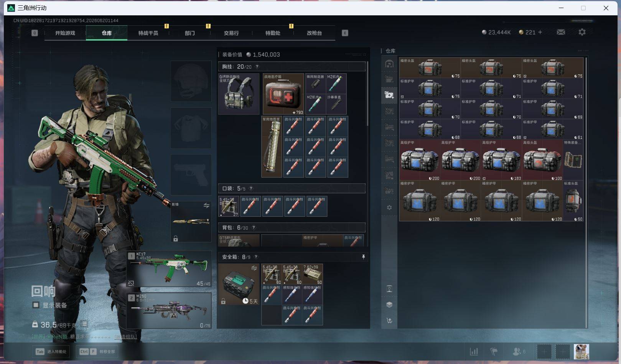The height and width of the screenshot is (364, 621).
Task: Select the empty pistol slot
Action: tap(191, 175)
